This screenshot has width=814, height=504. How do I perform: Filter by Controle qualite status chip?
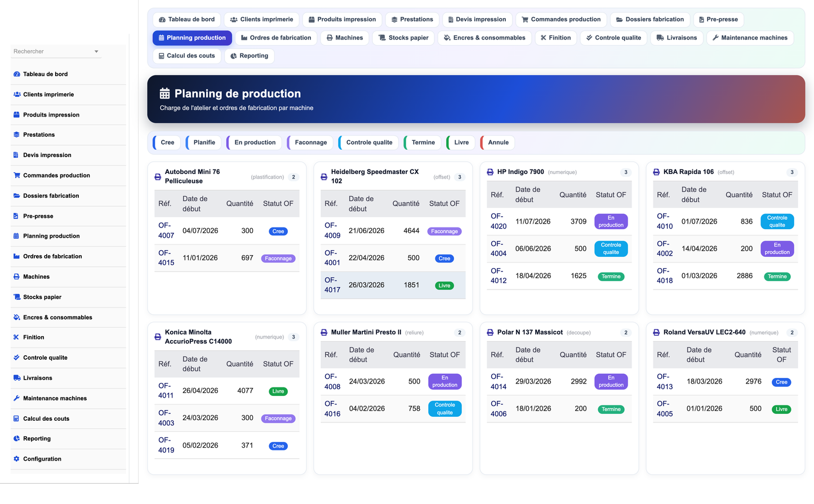[368, 142]
